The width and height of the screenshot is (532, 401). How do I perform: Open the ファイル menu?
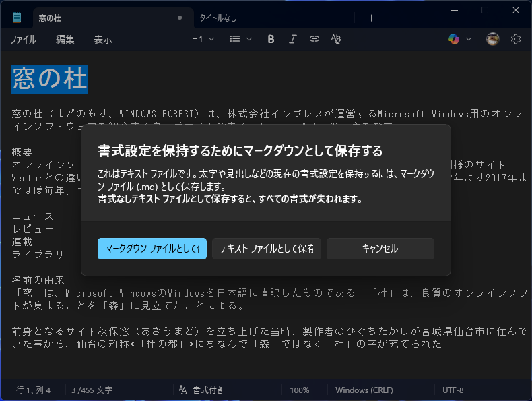click(x=23, y=39)
